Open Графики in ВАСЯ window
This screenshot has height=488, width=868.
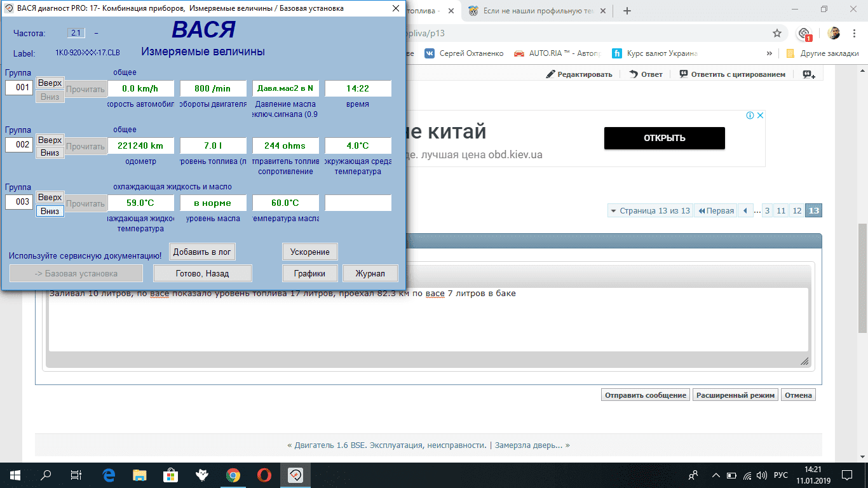point(310,273)
